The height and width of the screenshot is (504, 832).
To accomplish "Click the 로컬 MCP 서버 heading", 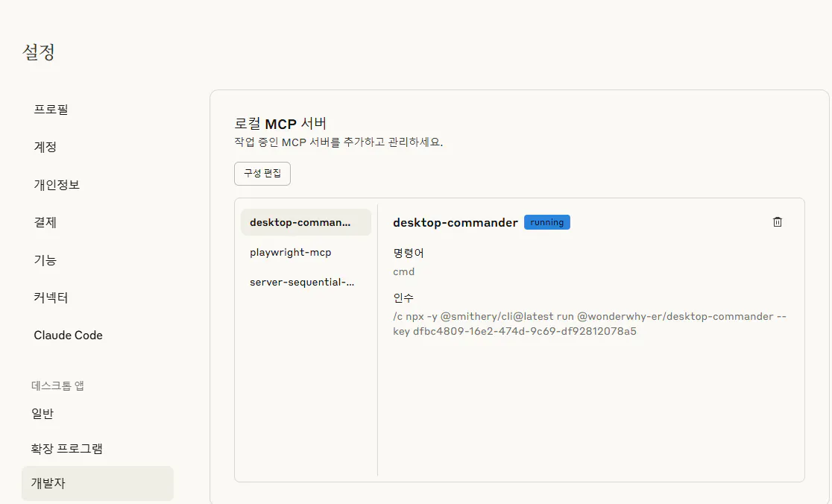I will coord(280,124).
